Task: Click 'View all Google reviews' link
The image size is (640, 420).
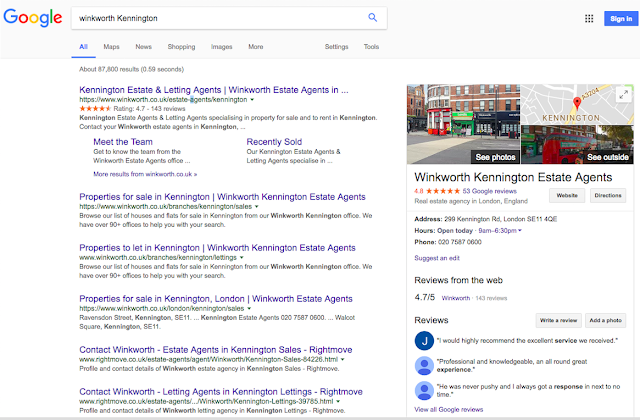Action: 449,409
